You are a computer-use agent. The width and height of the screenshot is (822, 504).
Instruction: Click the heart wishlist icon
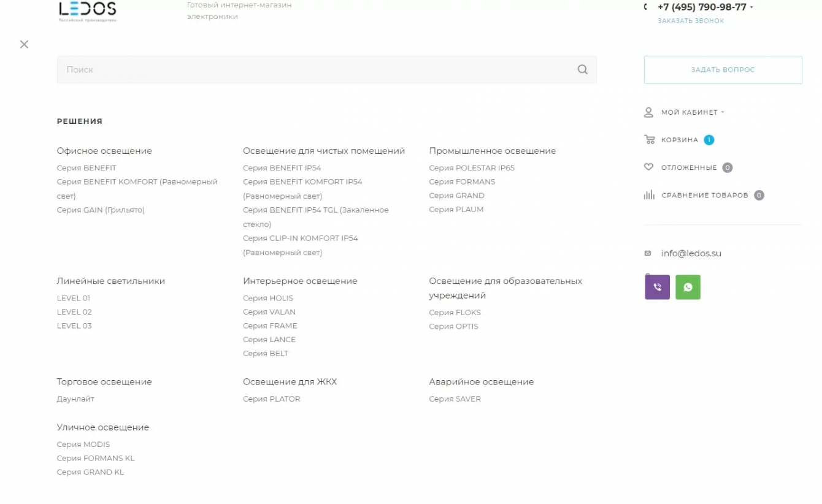click(x=648, y=167)
